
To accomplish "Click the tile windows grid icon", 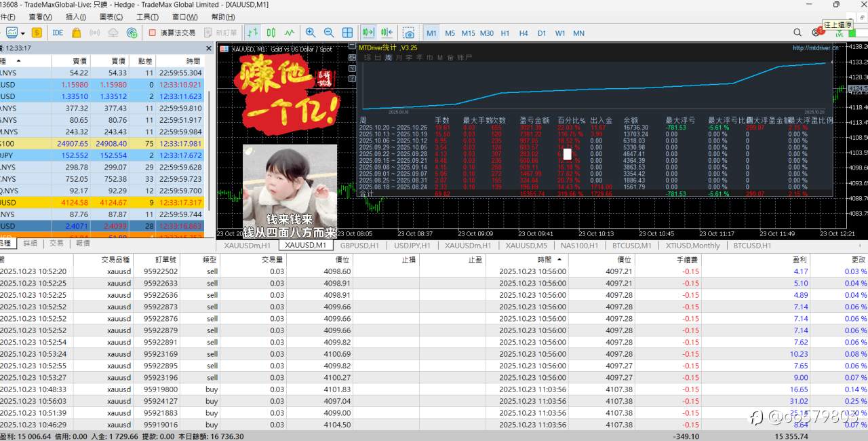I will pos(348,33).
